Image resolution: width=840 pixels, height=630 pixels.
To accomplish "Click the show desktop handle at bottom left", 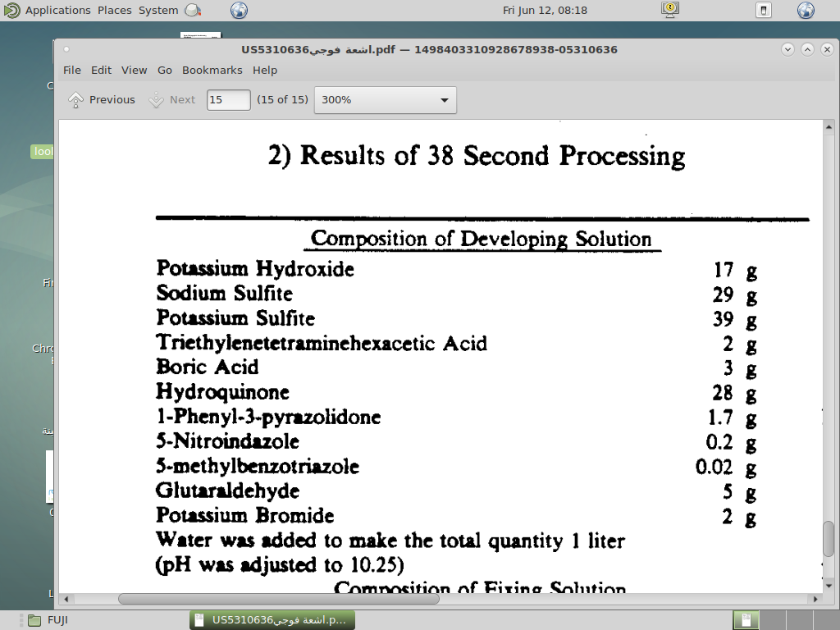I will [x=21, y=620].
